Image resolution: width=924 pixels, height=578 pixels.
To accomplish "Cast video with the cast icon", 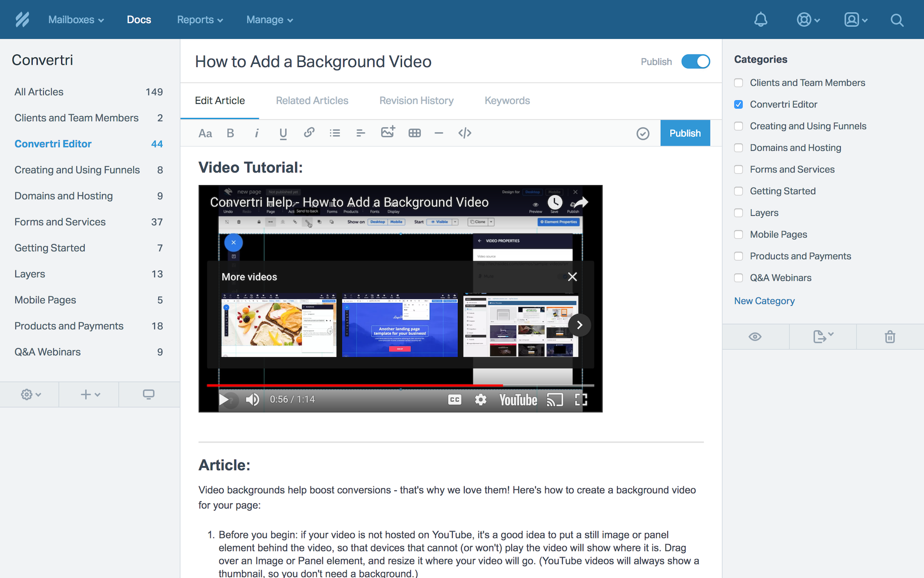I will pos(554,400).
